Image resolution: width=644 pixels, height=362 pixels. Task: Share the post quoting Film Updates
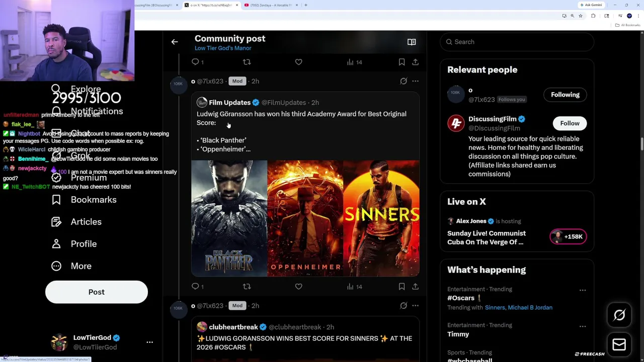pyautogui.click(x=415, y=287)
